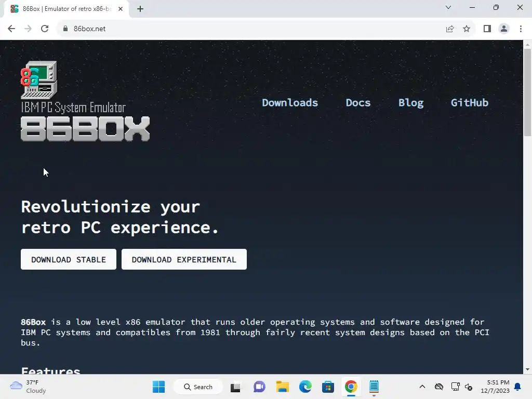Image resolution: width=532 pixels, height=399 pixels.
Task: Click the bold '86Box' text in description
Action: [33, 322]
